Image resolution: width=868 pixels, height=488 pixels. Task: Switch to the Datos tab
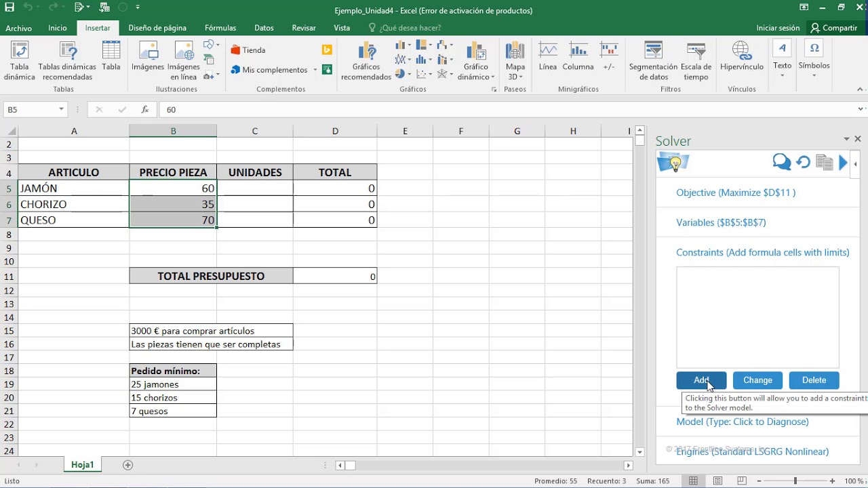point(264,28)
